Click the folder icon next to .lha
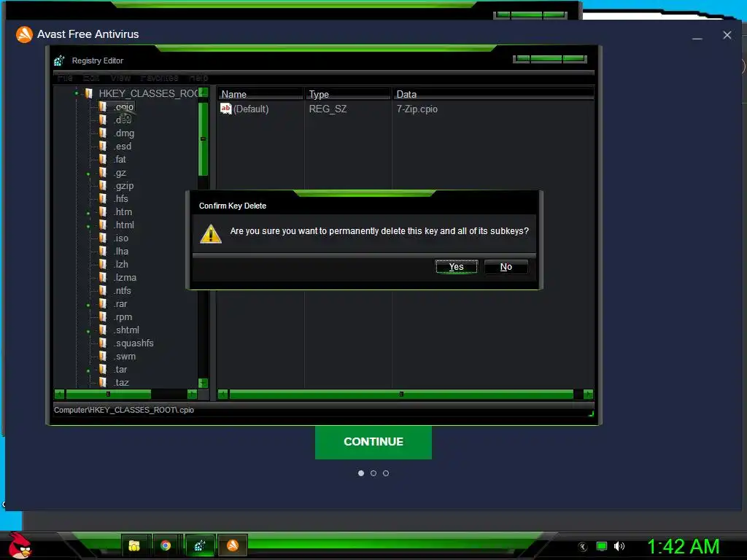Viewport: 747px width, 560px height. 102,251
